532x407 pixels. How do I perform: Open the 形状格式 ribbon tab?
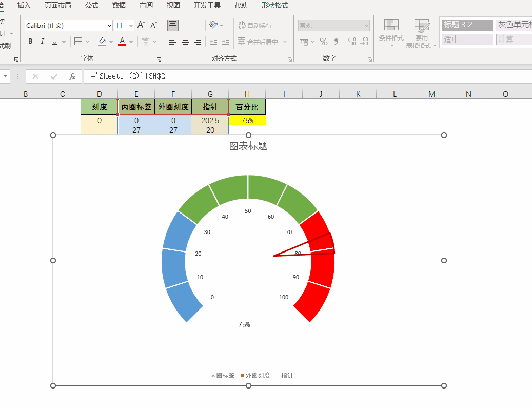pos(274,6)
